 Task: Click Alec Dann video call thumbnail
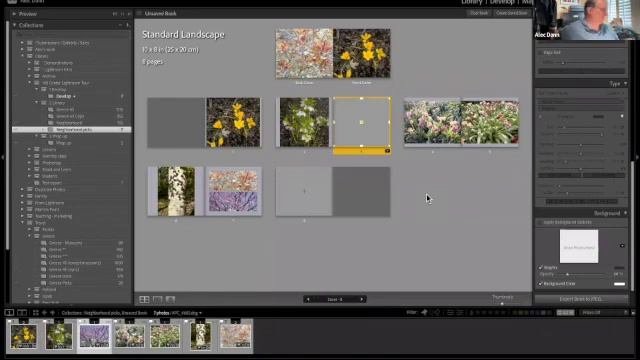pyautogui.click(x=586, y=20)
